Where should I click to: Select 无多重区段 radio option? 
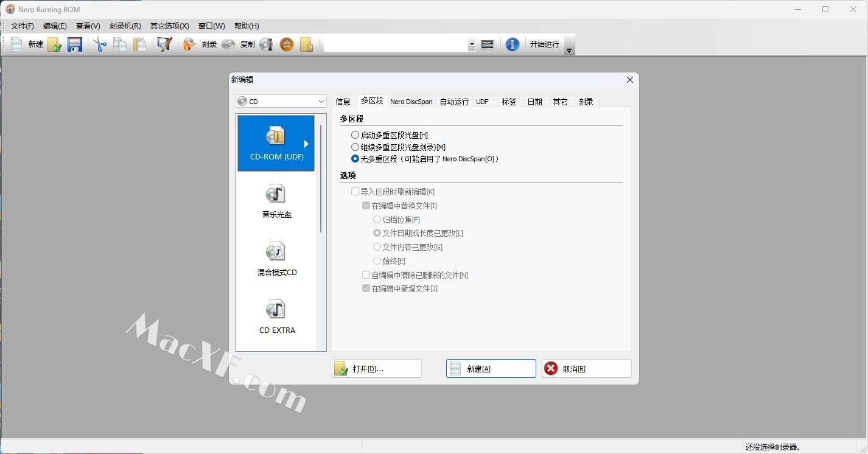tap(355, 159)
